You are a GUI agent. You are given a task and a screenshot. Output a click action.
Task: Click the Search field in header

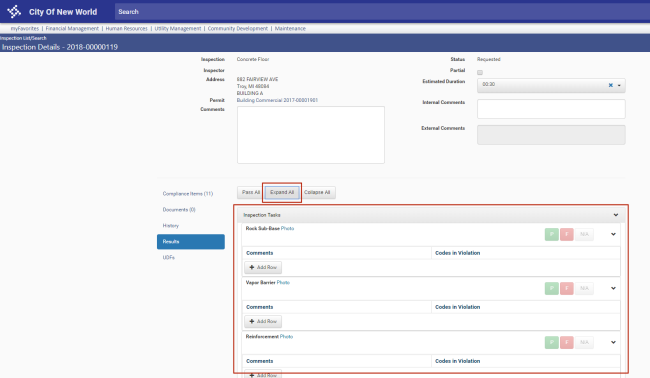click(x=382, y=12)
